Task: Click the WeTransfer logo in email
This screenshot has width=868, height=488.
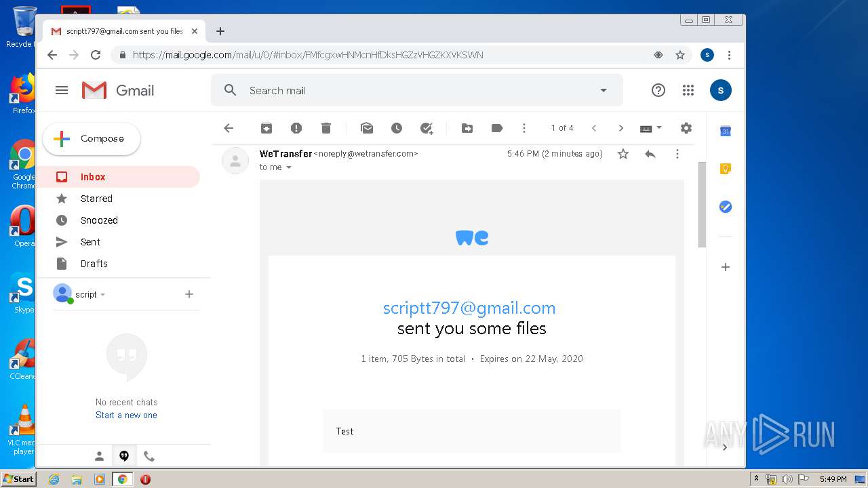Action: [472, 238]
